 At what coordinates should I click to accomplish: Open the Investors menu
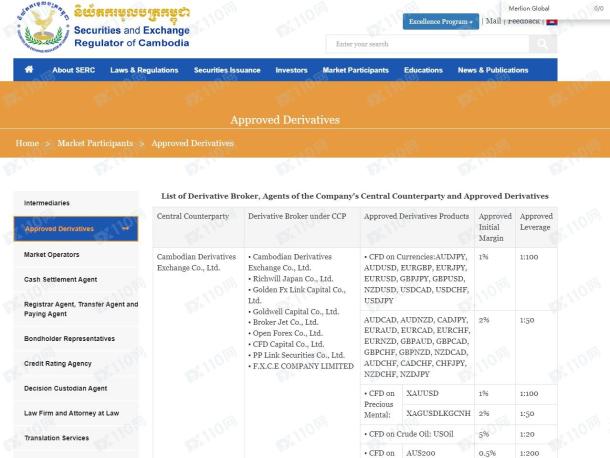point(291,70)
